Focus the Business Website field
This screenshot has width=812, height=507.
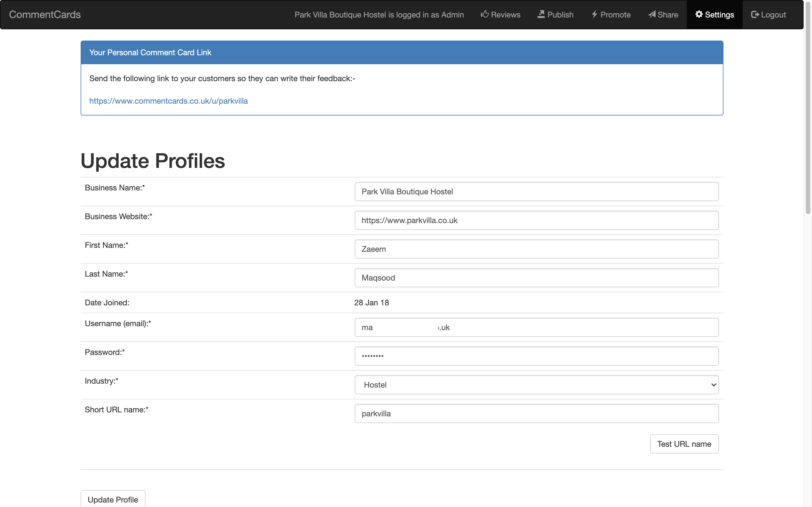536,220
